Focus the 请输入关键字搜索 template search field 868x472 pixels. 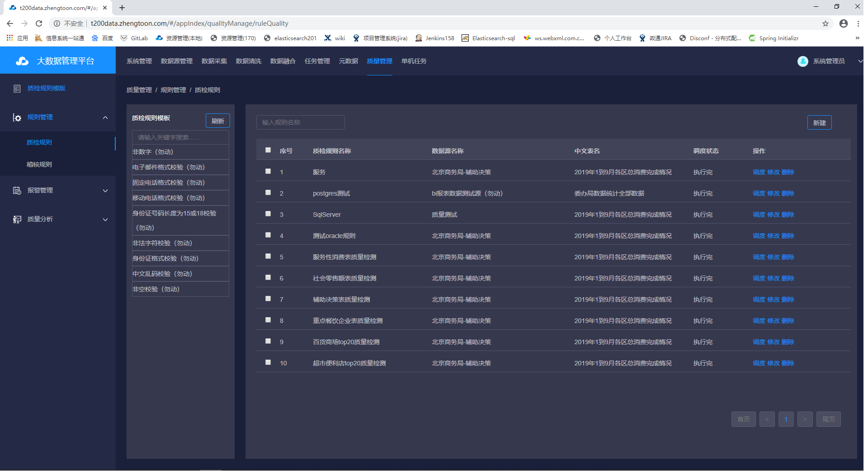tap(180, 137)
